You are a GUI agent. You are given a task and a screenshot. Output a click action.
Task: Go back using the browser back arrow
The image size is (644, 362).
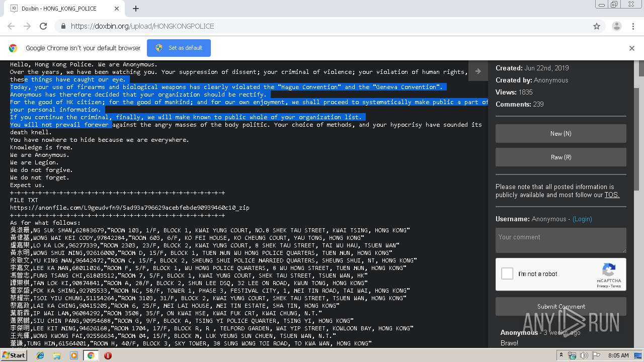(11, 26)
